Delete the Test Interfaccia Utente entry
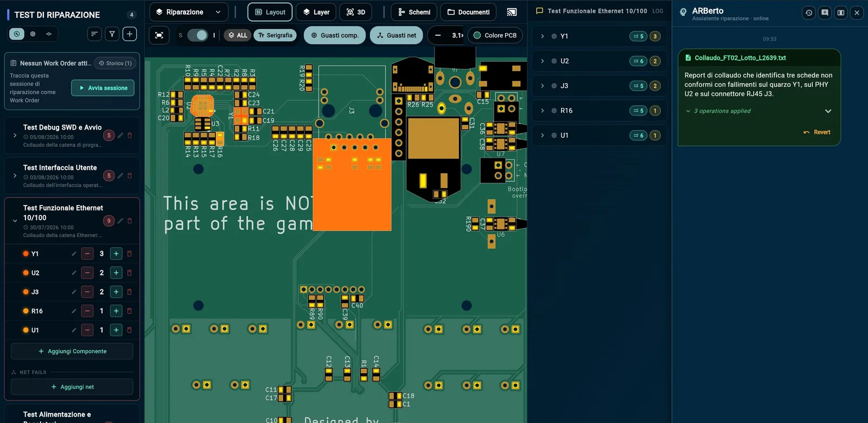This screenshot has height=423, width=868. (130, 176)
